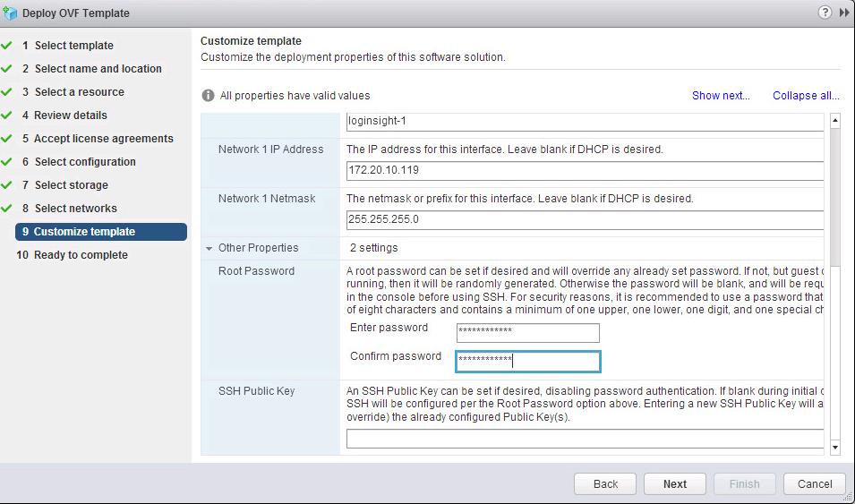Image resolution: width=855 pixels, height=504 pixels.
Task: Select step 8 Select networks
Action: (x=75, y=209)
